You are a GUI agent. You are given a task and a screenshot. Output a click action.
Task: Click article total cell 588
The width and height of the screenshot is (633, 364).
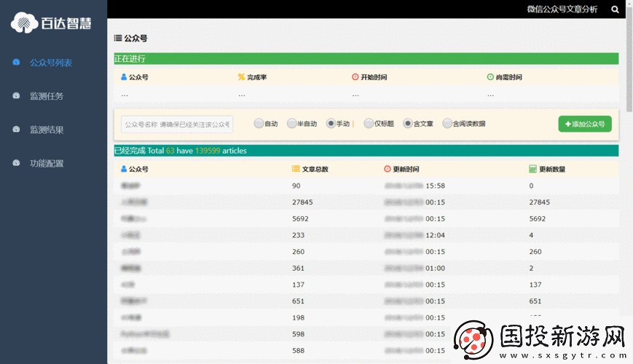299,351
